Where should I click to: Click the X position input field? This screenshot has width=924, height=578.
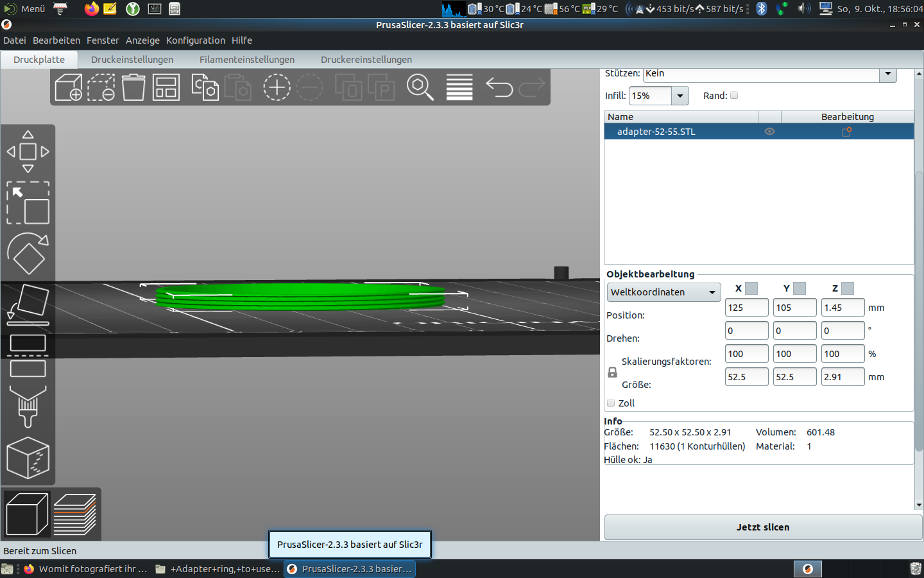(746, 308)
